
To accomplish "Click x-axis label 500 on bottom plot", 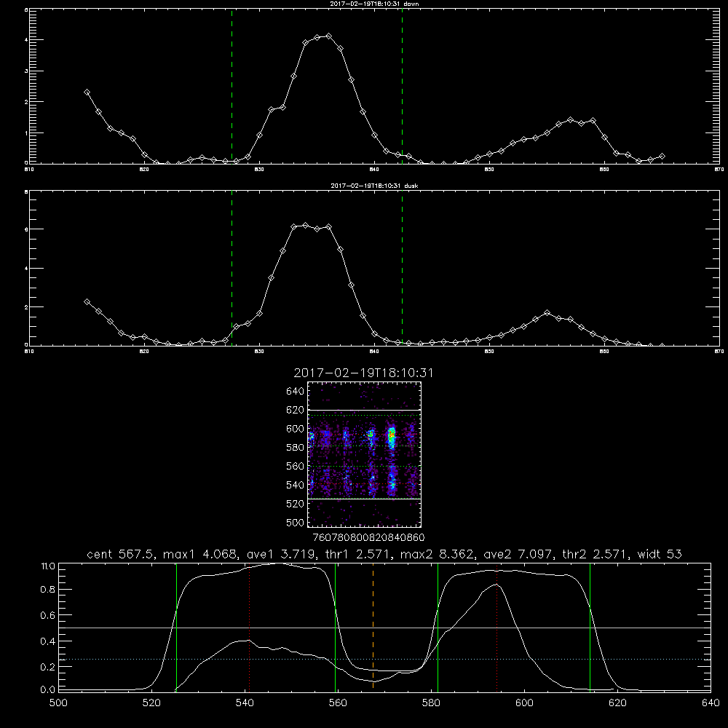I will pos(58,703).
